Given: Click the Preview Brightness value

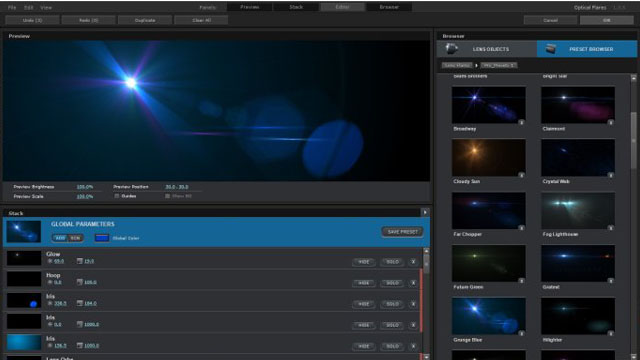Looking at the screenshot, I should click(x=85, y=187).
